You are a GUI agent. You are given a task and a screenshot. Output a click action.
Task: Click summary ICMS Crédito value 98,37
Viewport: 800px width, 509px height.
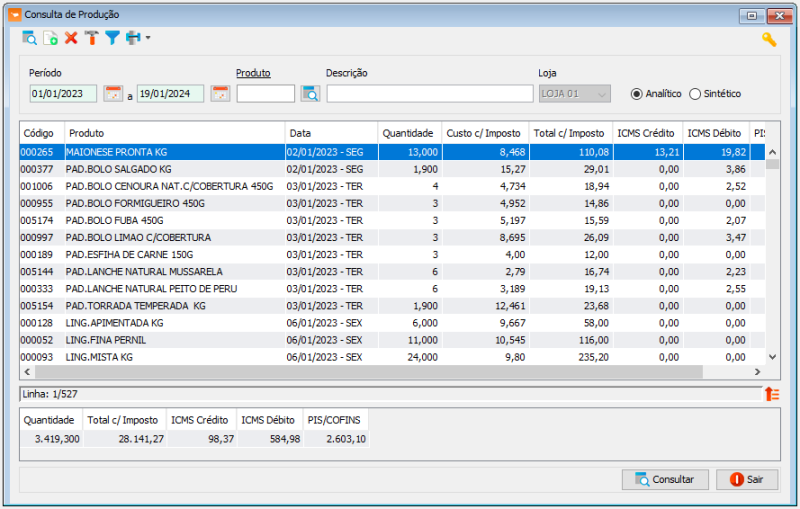(x=221, y=439)
